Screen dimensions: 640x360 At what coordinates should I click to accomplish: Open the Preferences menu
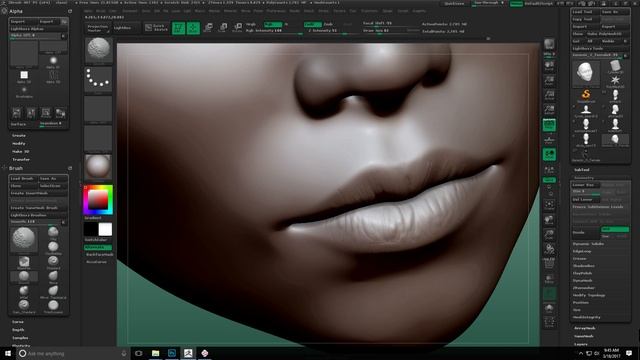click(x=276, y=11)
